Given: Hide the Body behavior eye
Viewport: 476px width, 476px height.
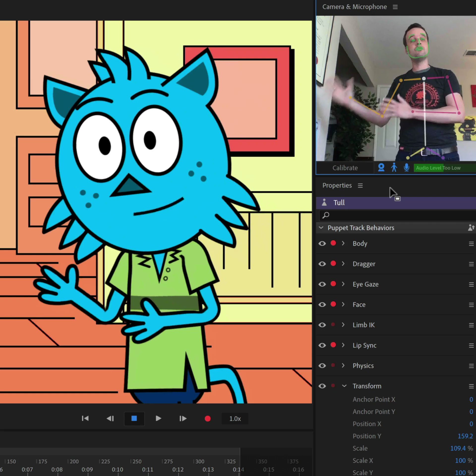Looking at the screenshot, I should (322, 243).
